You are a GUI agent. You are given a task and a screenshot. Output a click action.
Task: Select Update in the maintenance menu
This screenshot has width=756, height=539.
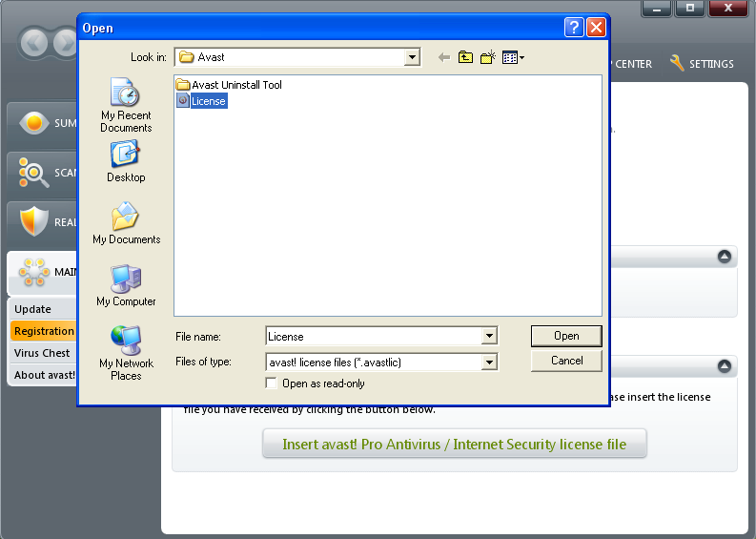(43, 309)
